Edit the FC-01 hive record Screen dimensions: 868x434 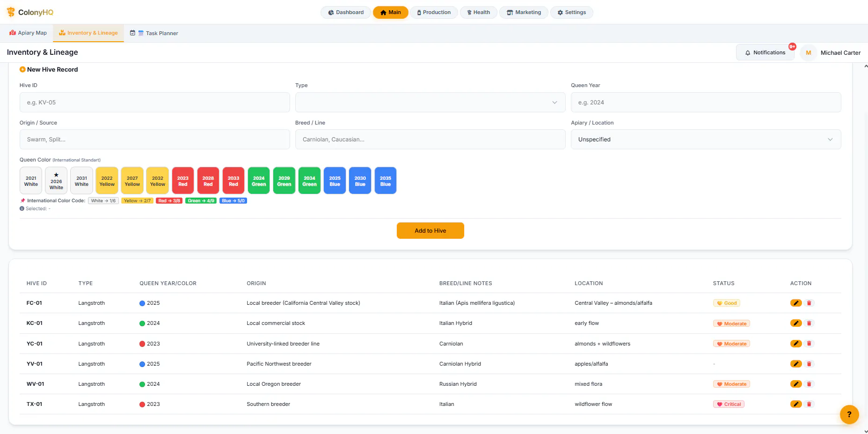(796, 303)
